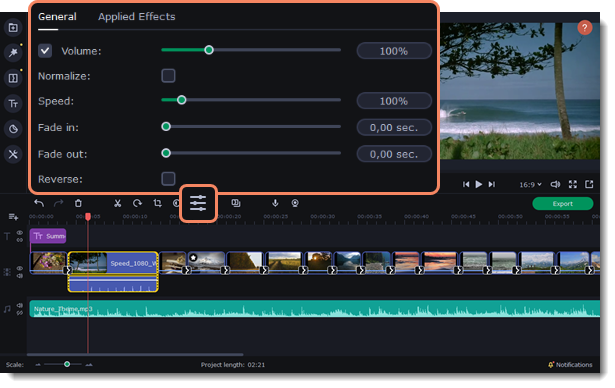Select the Nature_Theme.mp3 audio clip
615x388 pixels.
coord(315,309)
